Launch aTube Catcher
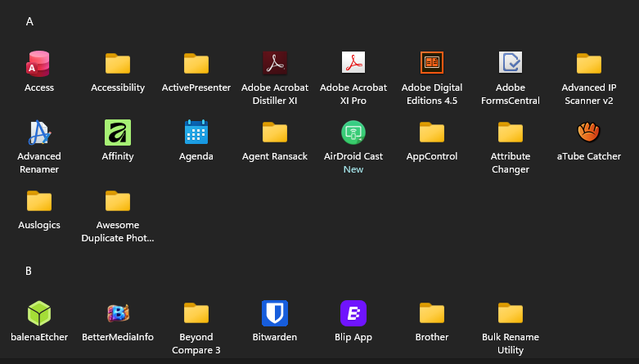The image size is (639, 364). tap(589, 132)
